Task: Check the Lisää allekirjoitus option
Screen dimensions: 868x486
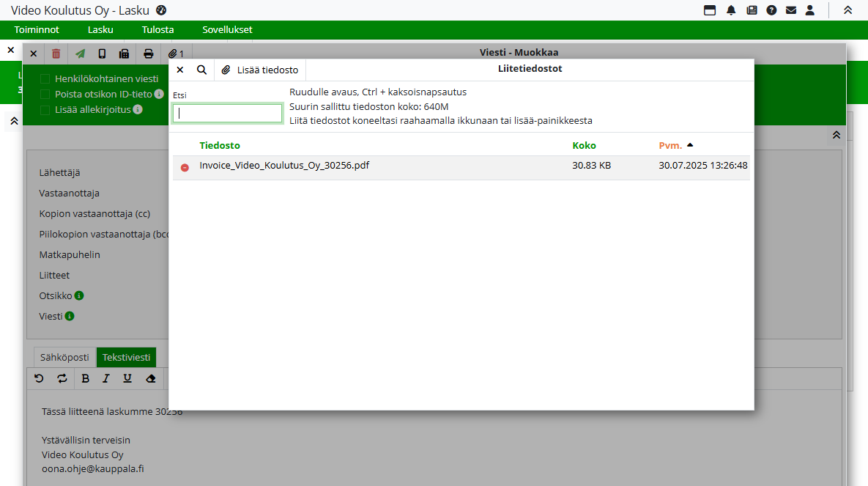Action: [45, 110]
